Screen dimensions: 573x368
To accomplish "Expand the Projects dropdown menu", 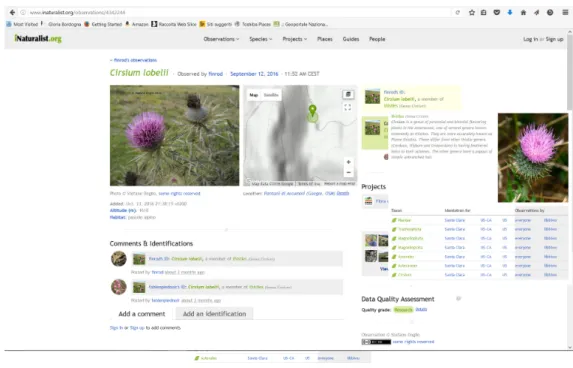I will [x=295, y=39].
